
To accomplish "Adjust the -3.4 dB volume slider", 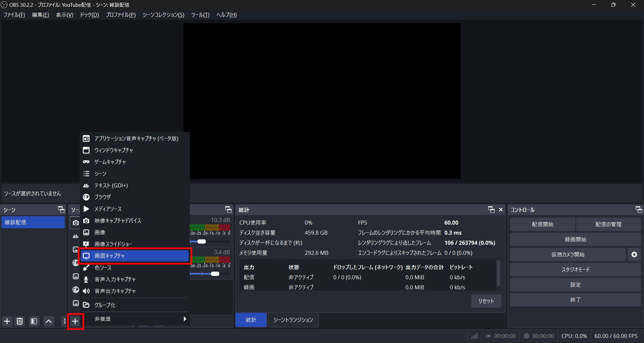I will pos(215,274).
